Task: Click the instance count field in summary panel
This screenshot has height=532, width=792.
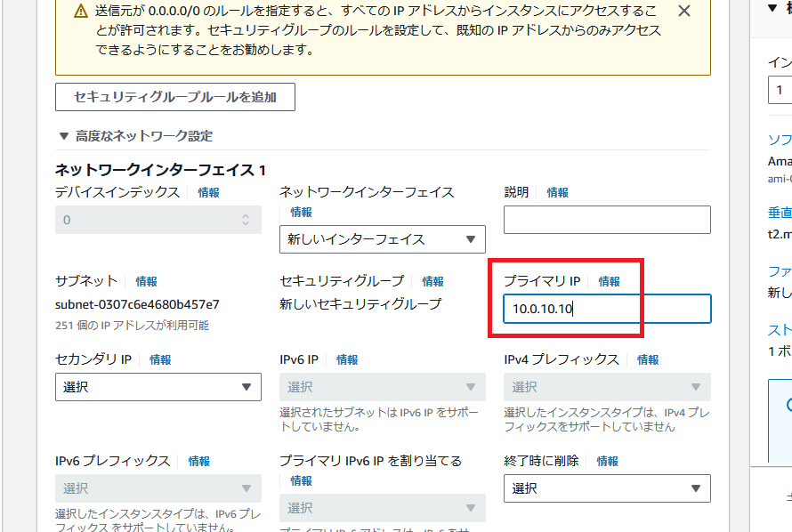Action: tap(780, 90)
